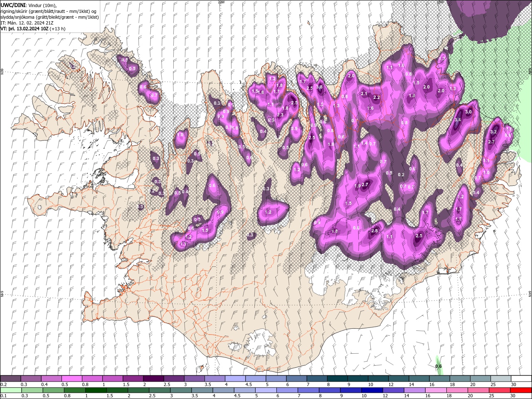This screenshot has width=532, height=399.
Task: Pick the light pink 16–18 rain swatch
Action: coord(435,390)
